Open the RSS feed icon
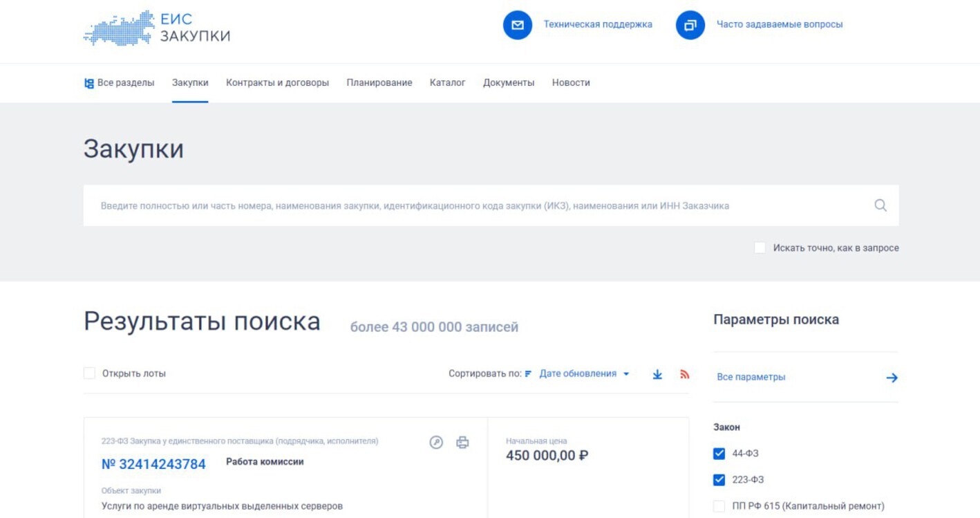Screen dimensions: 980x518 coord(684,374)
